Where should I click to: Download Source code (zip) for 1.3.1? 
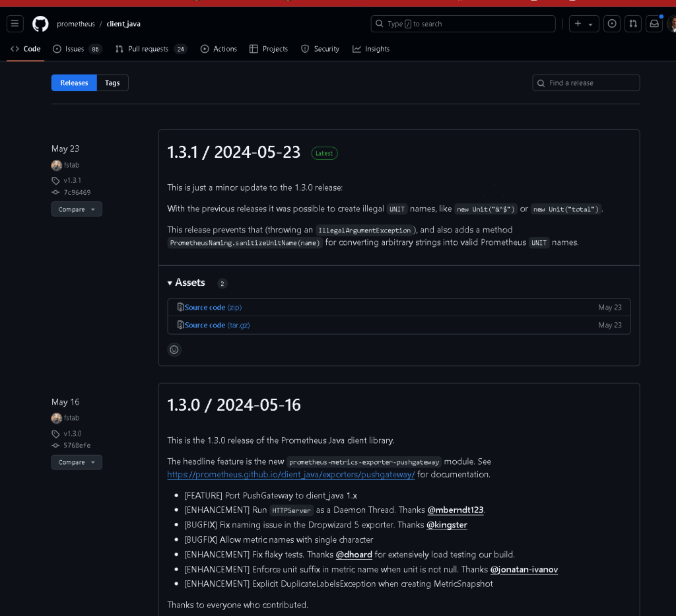click(213, 308)
